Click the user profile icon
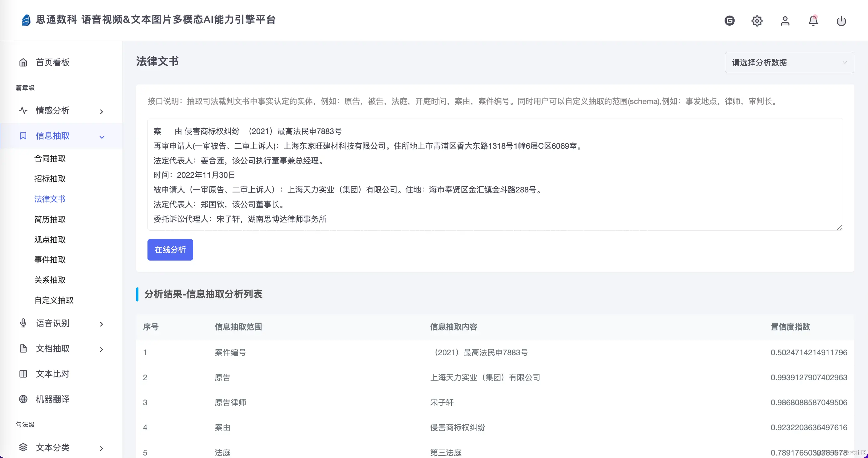868x458 pixels. tap(785, 21)
